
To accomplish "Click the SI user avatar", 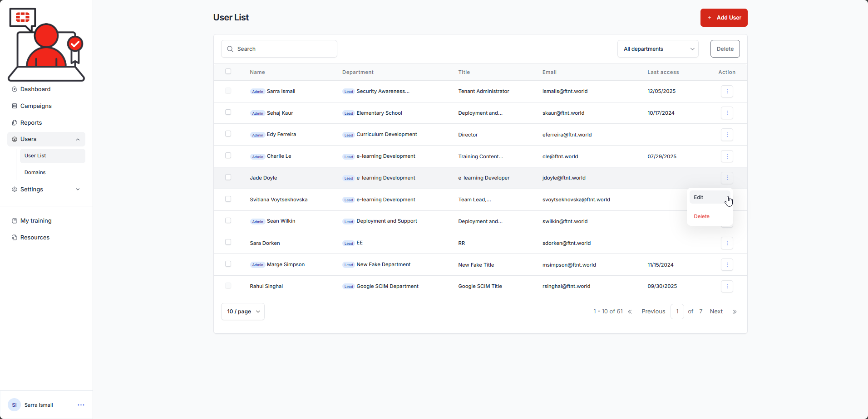I will (14, 405).
